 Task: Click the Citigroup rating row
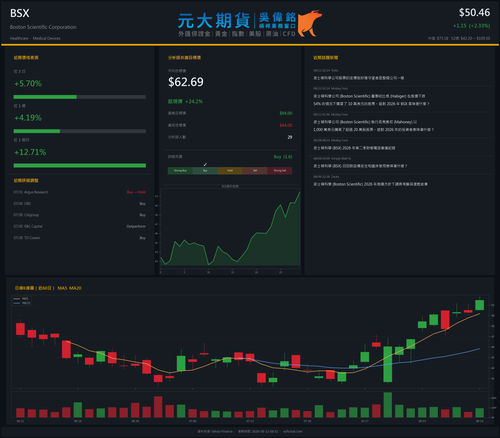(79, 215)
